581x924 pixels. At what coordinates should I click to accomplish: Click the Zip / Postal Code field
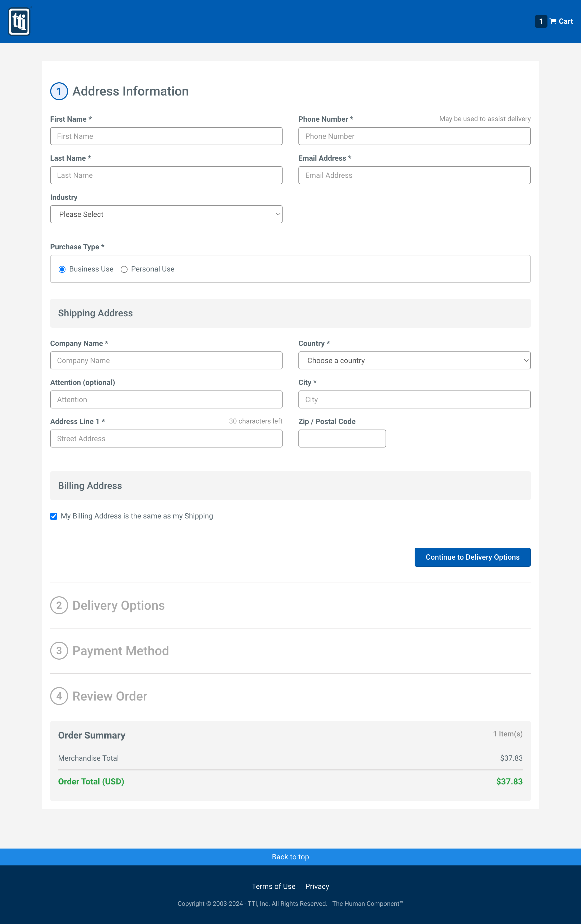(342, 438)
